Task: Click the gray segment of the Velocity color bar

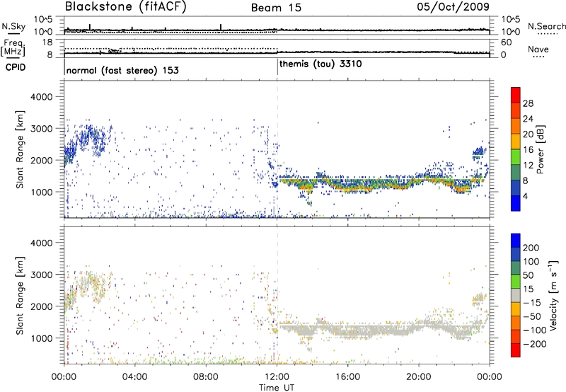Action: click(516, 296)
